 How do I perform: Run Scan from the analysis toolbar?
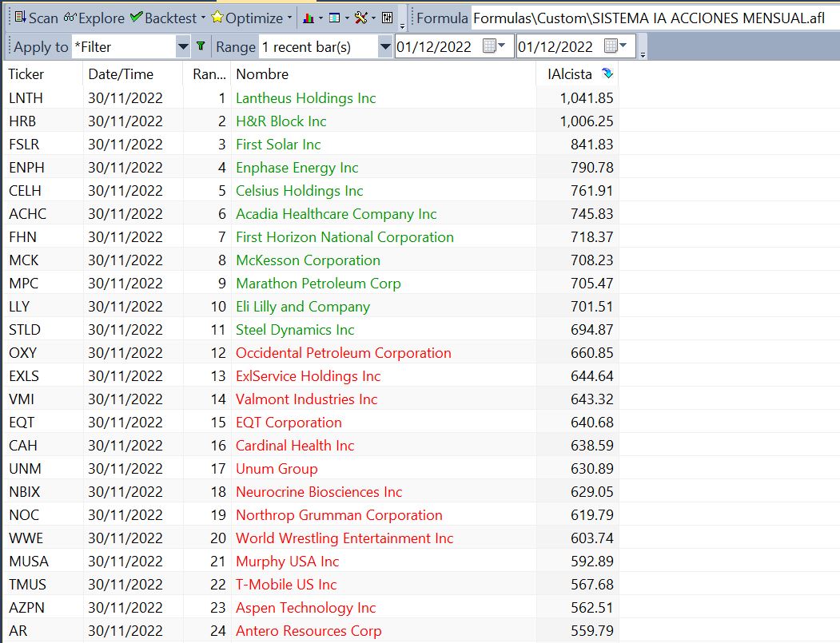click(x=36, y=18)
